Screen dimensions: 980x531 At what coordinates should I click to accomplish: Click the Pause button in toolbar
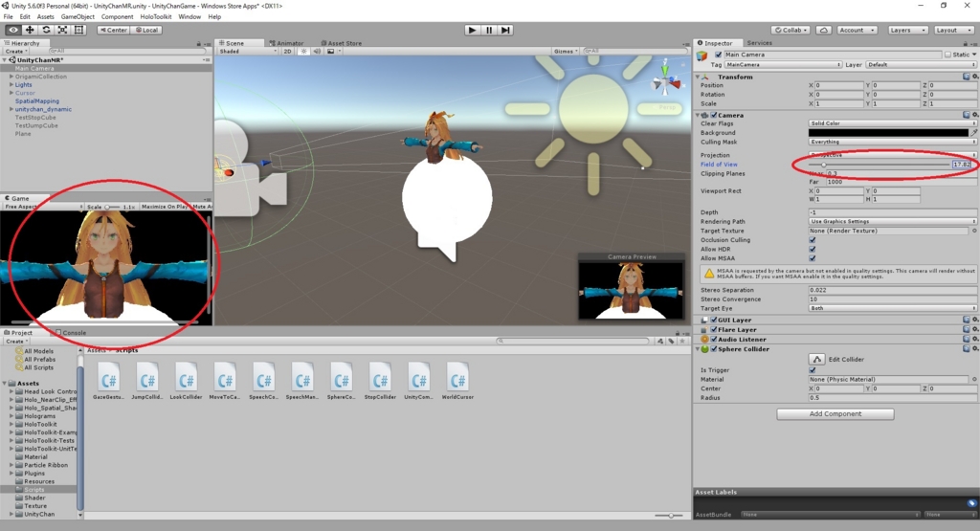[489, 30]
